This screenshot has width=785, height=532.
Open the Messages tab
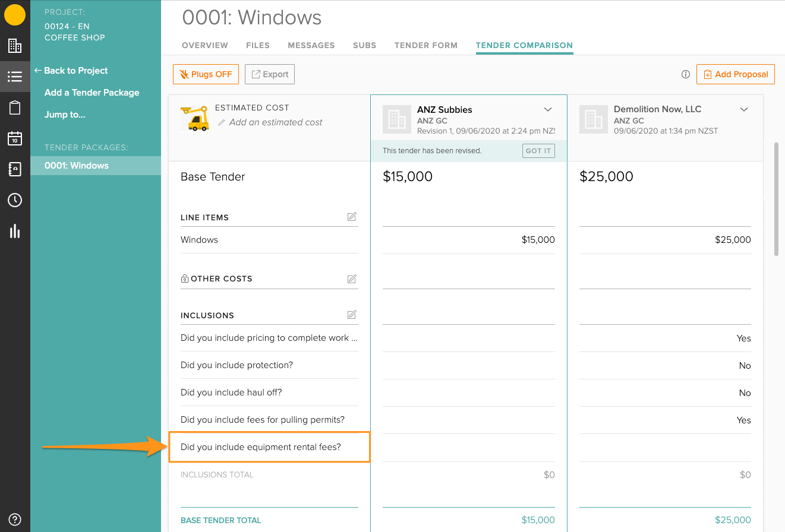311,45
